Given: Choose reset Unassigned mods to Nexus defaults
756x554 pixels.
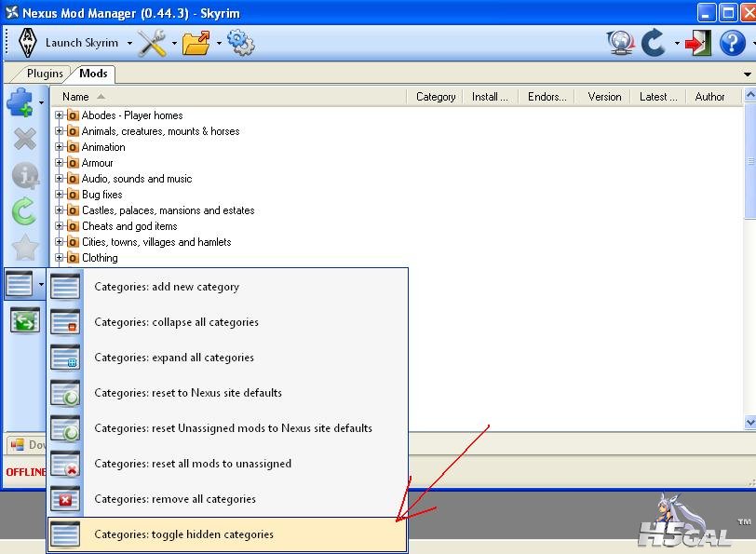Looking at the screenshot, I should click(x=227, y=428).
